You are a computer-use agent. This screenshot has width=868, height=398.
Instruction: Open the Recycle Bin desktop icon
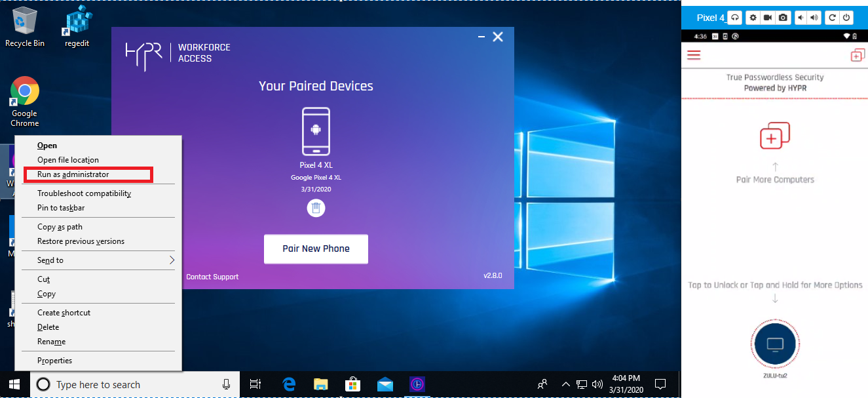(x=25, y=28)
